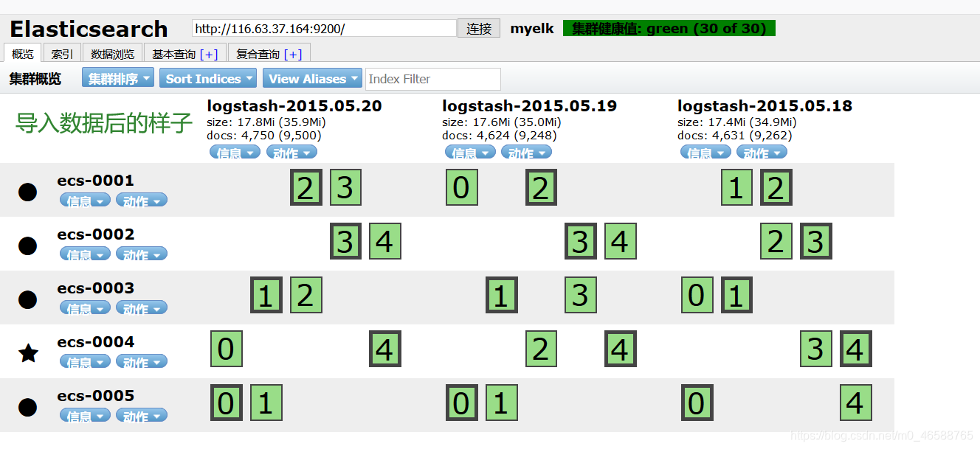The height and width of the screenshot is (449, 980).
Task: Open the Sort Indices dropdown
Action: click(208, 78)
